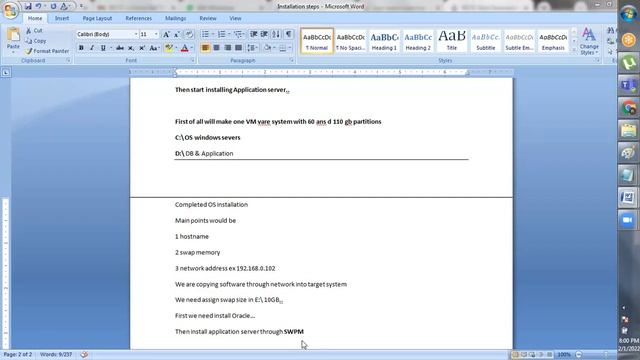Open the Zoom app from the taskbar

[x=628, y=220]
